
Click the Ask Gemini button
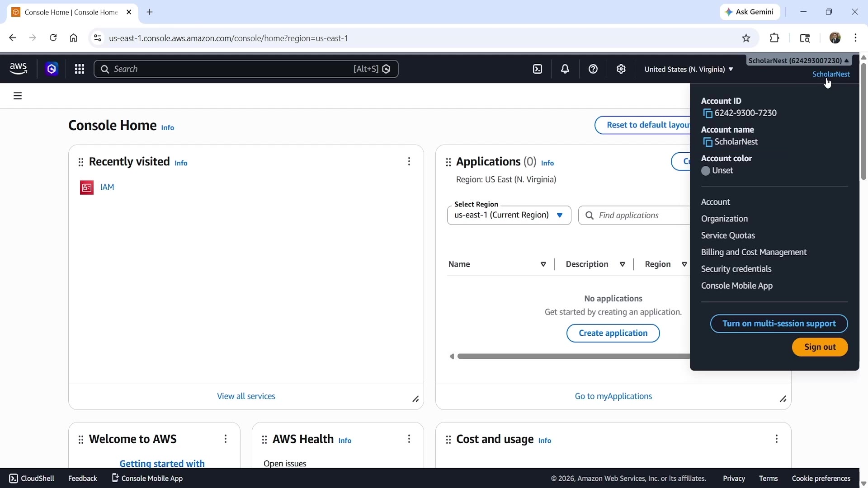tap(750, 12)
